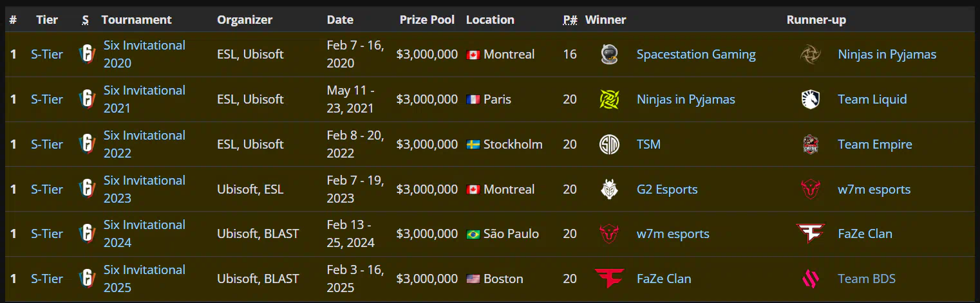Click the TSM team logo icon
980x303 pixels.
609,144
